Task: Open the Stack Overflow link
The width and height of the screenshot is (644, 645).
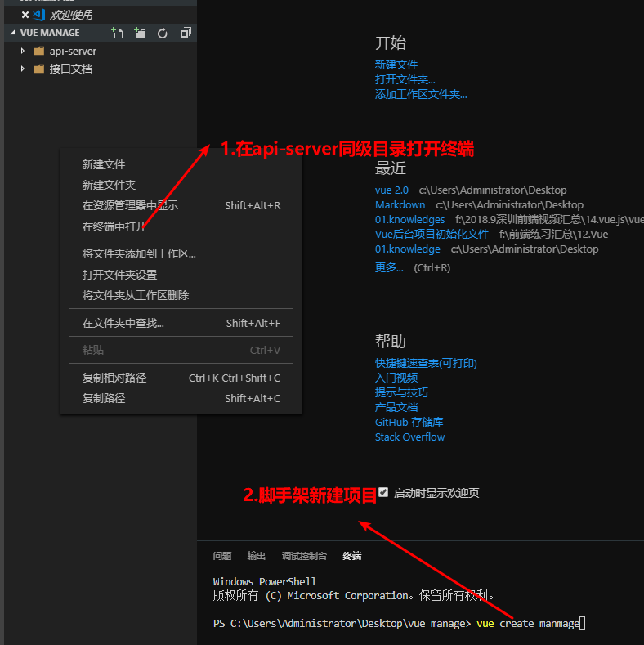Action: click(409, 437)
